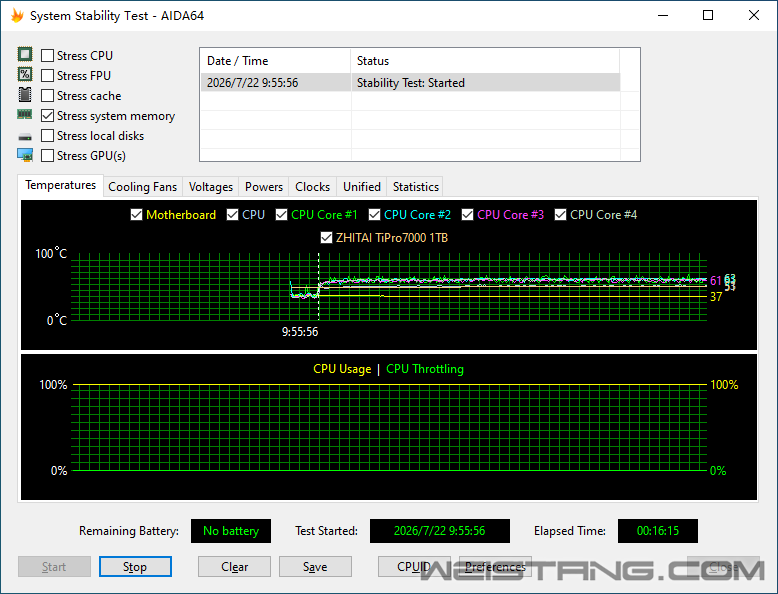Minimize the AIDA64 window
The image size is (778, 594).
pos(663,15)
